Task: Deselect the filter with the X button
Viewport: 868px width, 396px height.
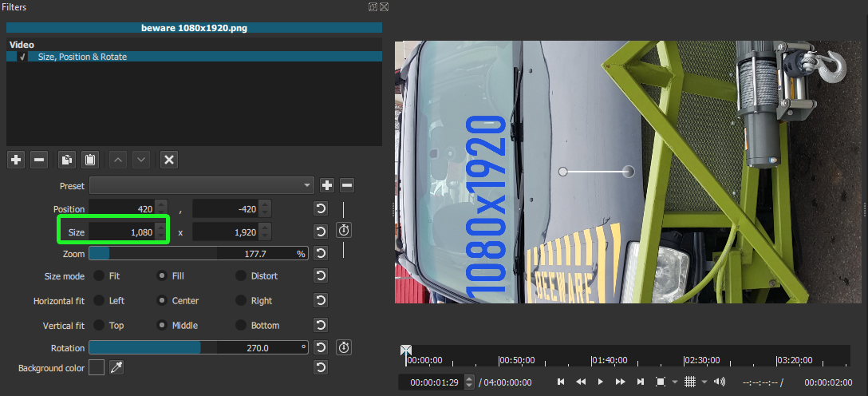Action: point(168,160)
